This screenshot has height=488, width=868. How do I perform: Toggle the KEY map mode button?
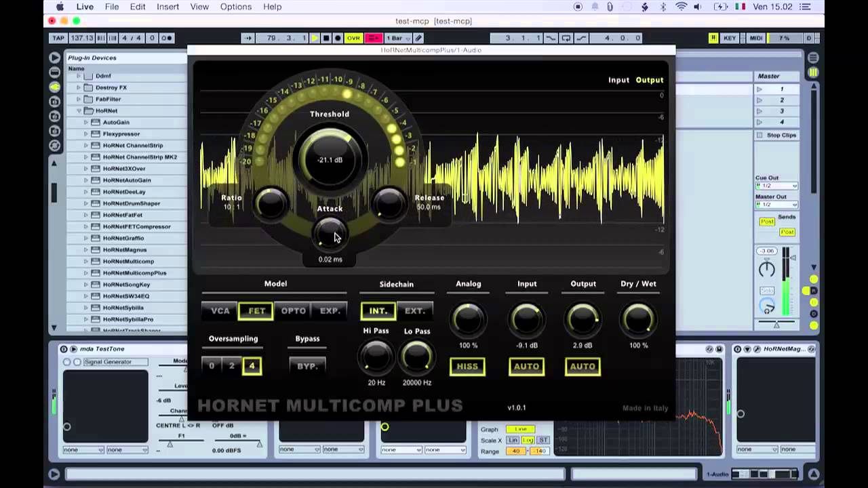[x=730, y=38]
